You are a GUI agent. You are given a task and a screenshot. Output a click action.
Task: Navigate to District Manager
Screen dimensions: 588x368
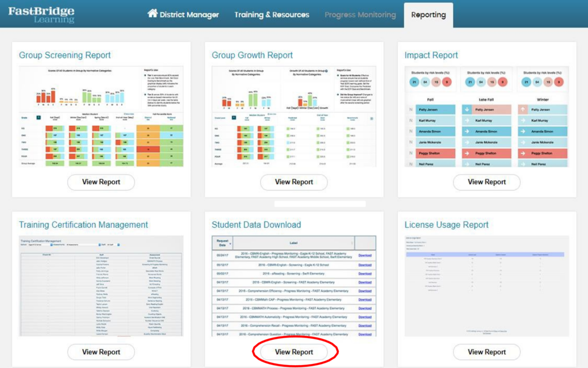point(187,14)
